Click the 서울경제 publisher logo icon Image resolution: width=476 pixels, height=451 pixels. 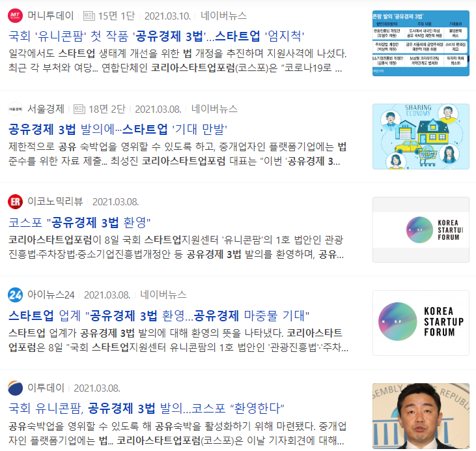(15, 109)
